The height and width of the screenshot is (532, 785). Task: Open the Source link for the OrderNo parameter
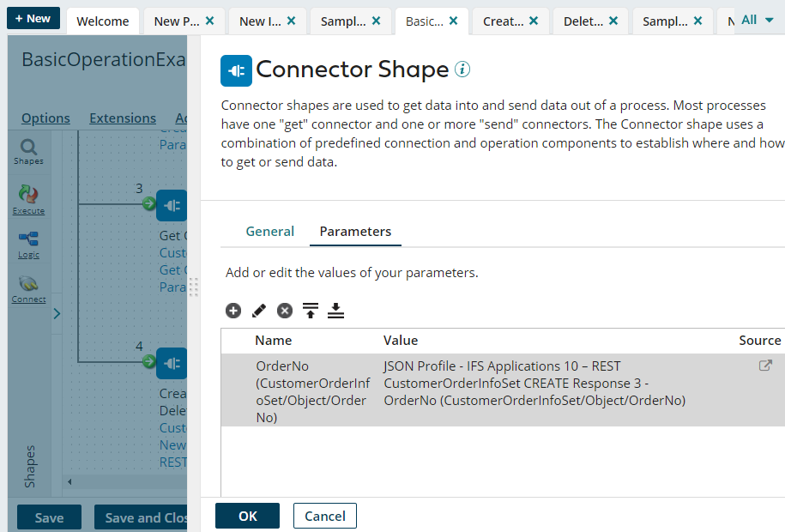tap(764, 366)
